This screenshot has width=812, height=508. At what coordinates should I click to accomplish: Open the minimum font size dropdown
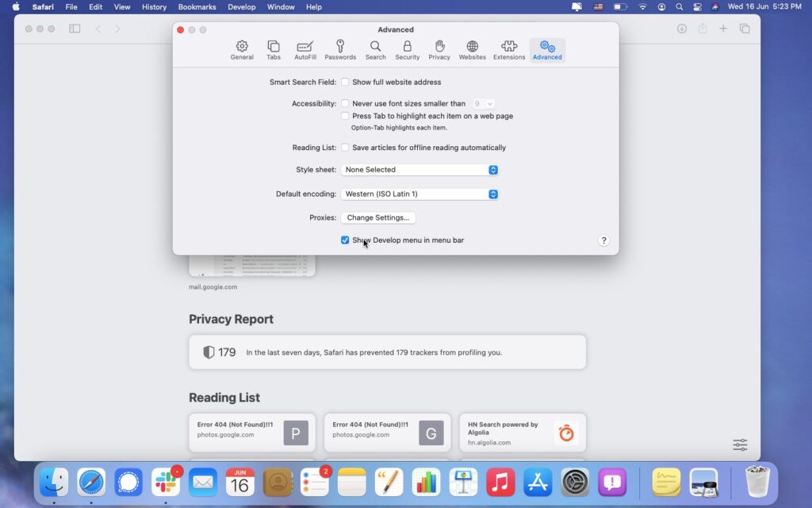[484, 103]
